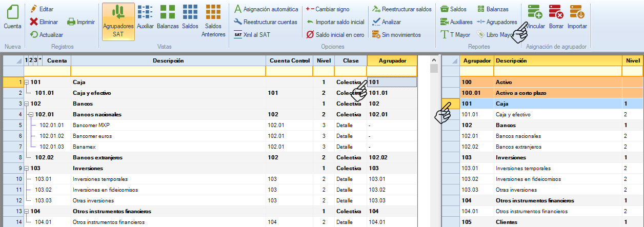The image size is (644, 227).
Task: Open the T Mayor report
Action: click(x=457, y=35)
